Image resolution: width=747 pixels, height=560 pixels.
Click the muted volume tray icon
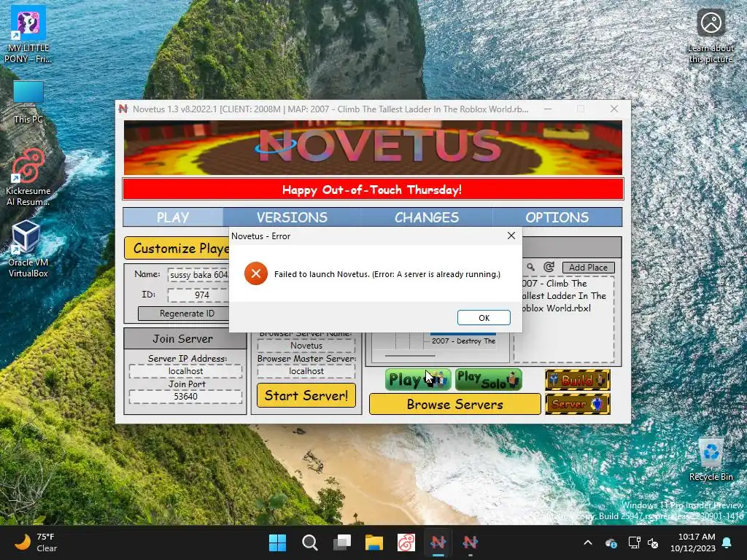click(653, 542)
